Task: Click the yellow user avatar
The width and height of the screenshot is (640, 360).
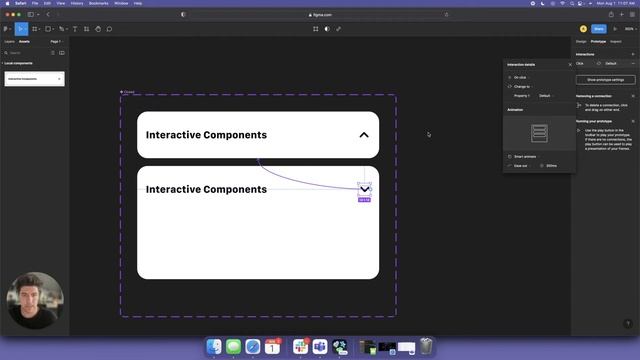Action: [583, 29]
